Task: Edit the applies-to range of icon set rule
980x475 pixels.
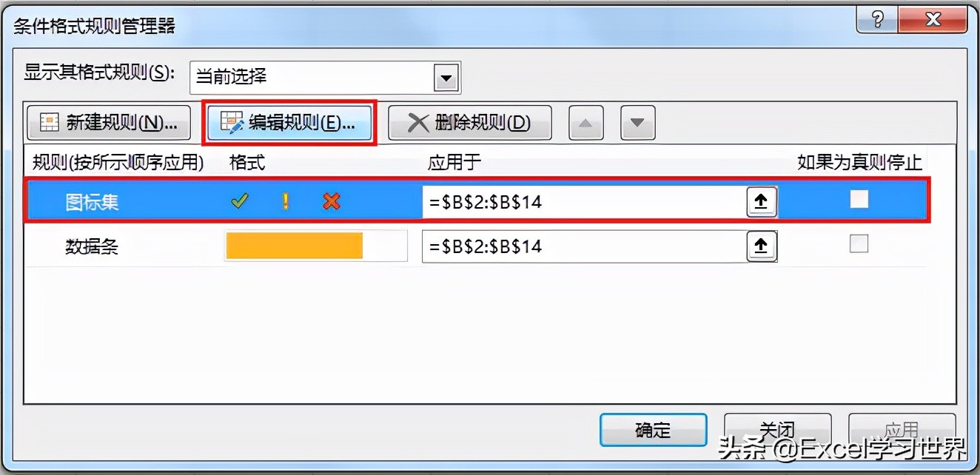Action: click(x=584, y=201)
